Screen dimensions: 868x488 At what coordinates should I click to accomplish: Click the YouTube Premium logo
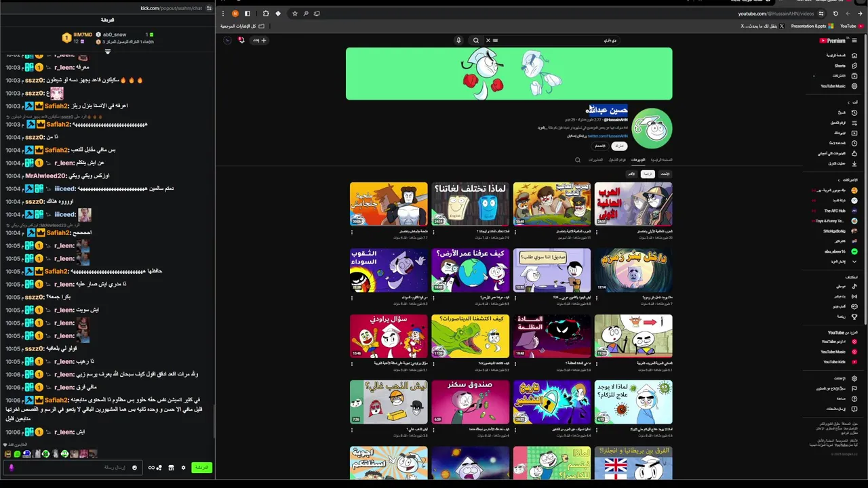pyautogui.click(x=833, y=41)
